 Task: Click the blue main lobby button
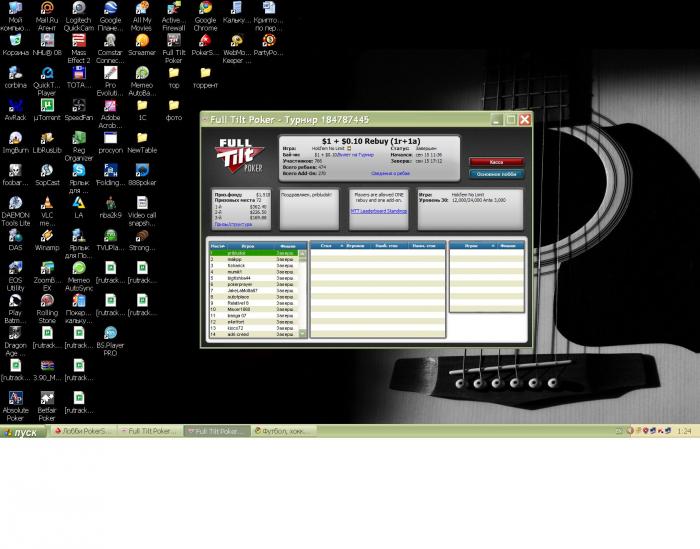[496, 174]
